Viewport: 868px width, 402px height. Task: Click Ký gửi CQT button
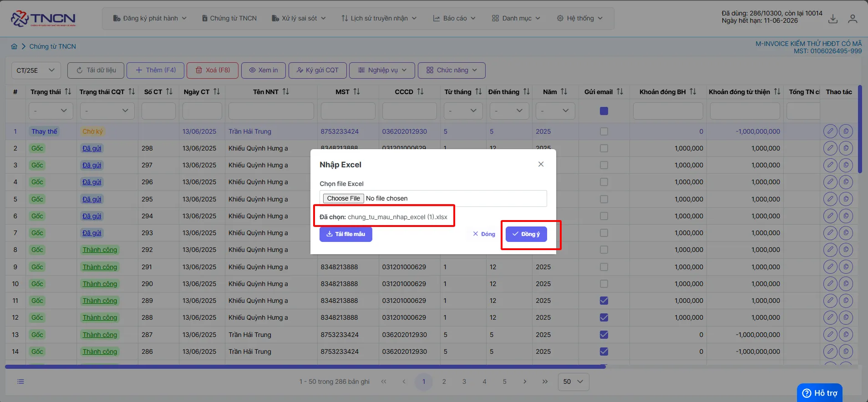318,70
